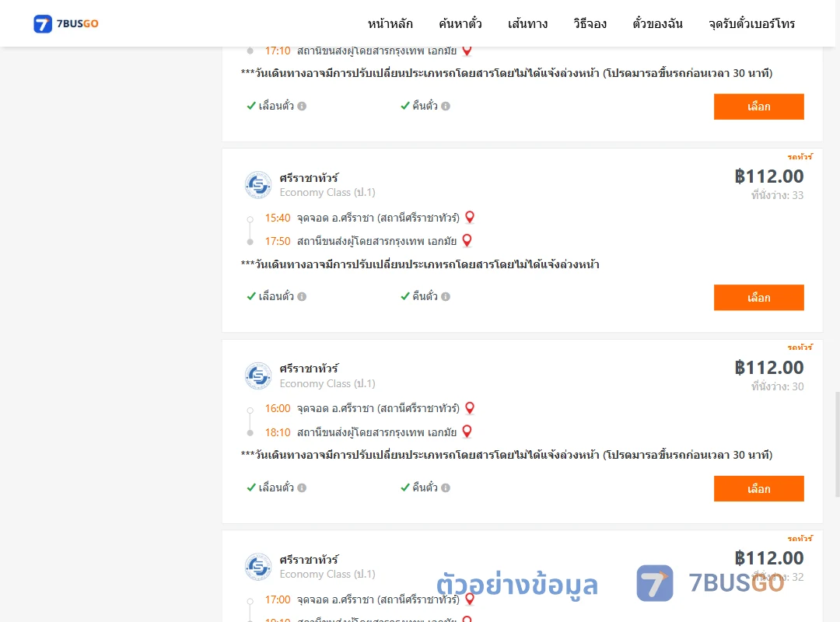Screen dimensions: 840x622
Task: Open วิธีจอง navigation link
Action: tap(590, 24)
